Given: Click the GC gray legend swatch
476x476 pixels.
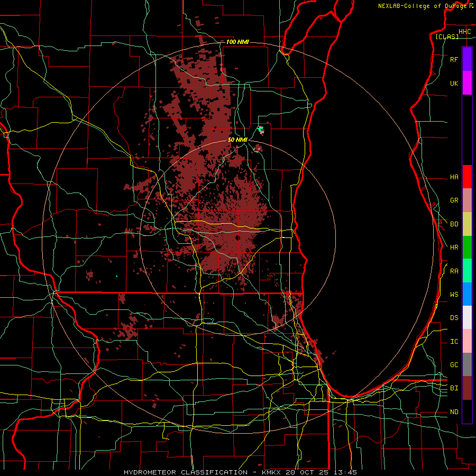Looking at the screenshot, I should coord(467,364).
